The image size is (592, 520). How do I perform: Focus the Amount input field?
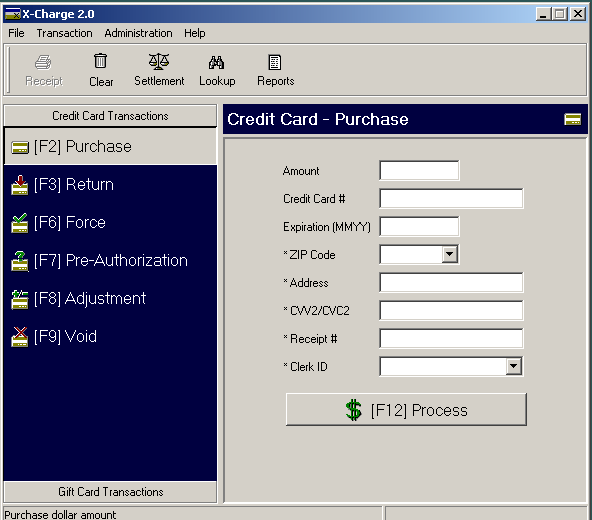tap(419, 171)
